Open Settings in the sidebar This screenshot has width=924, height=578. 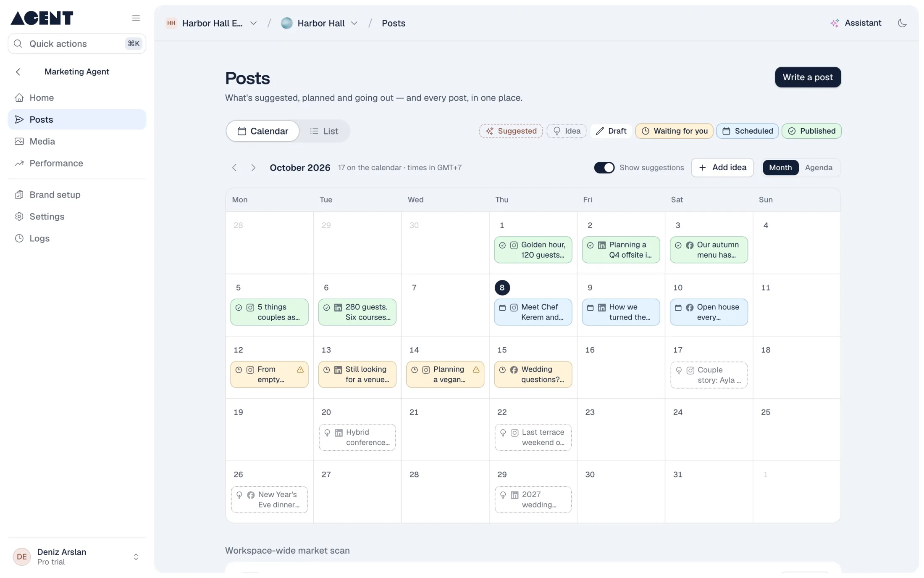(77, 216)
